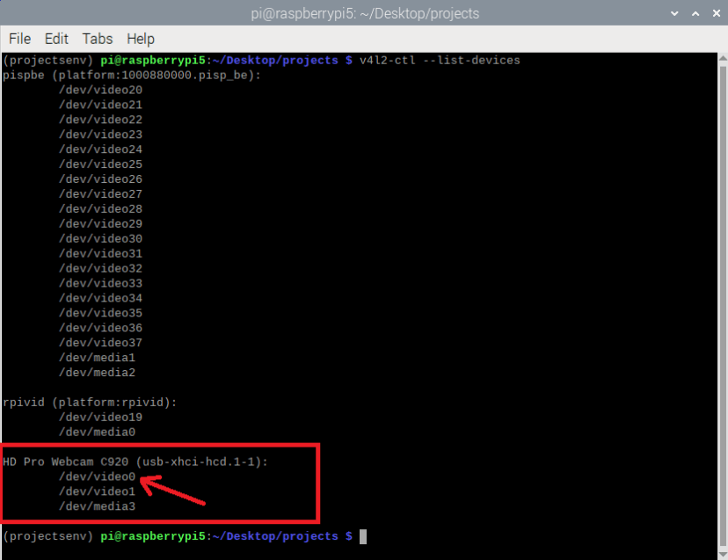Viewport: 728px width, 560px height.
Task: Open the Edit menu
Action: point(56,39)
